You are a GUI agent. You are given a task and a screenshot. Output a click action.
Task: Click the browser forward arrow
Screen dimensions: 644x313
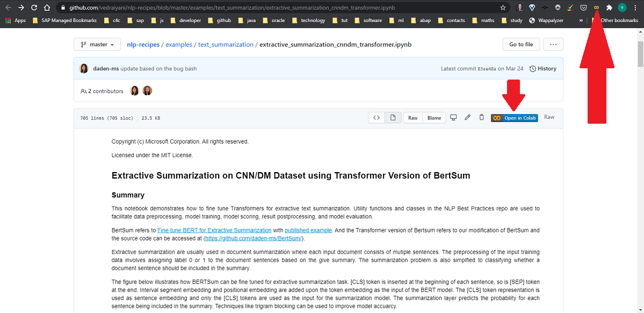point(21,8)
